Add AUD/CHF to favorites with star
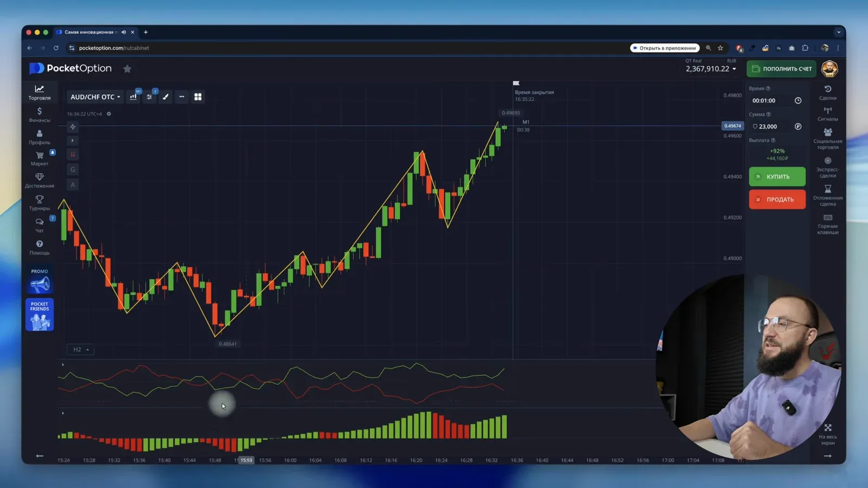The width and height of the screenshot is (868, 488). point(127,69)
